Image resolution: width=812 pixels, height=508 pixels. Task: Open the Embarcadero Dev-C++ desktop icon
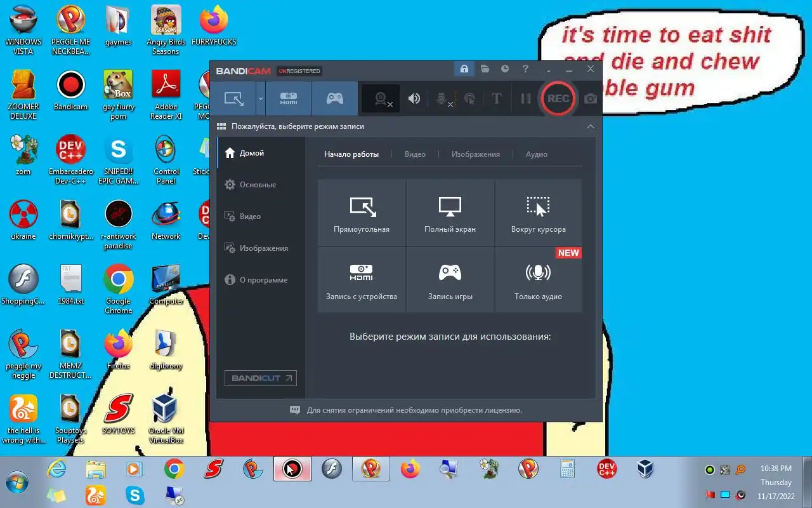pos(70,159)
